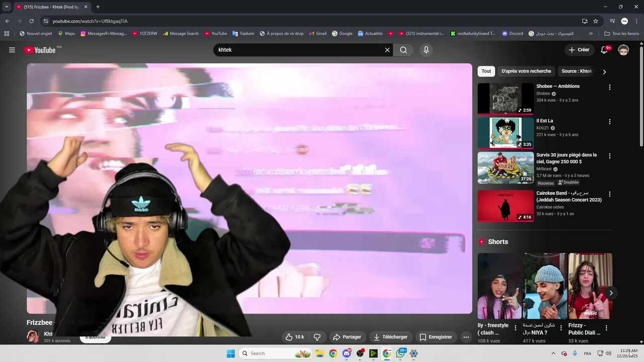
Task: Open more actions for the video
Action: tap(466, 337)
